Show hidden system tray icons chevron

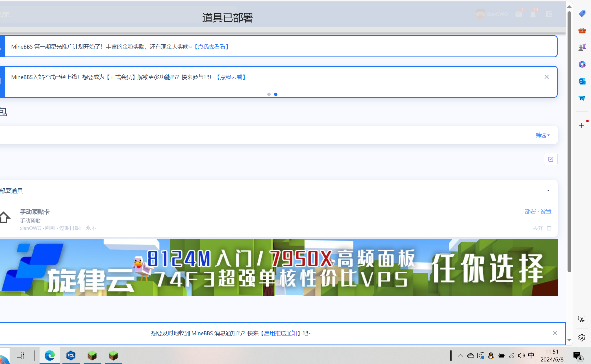[460, 356]
